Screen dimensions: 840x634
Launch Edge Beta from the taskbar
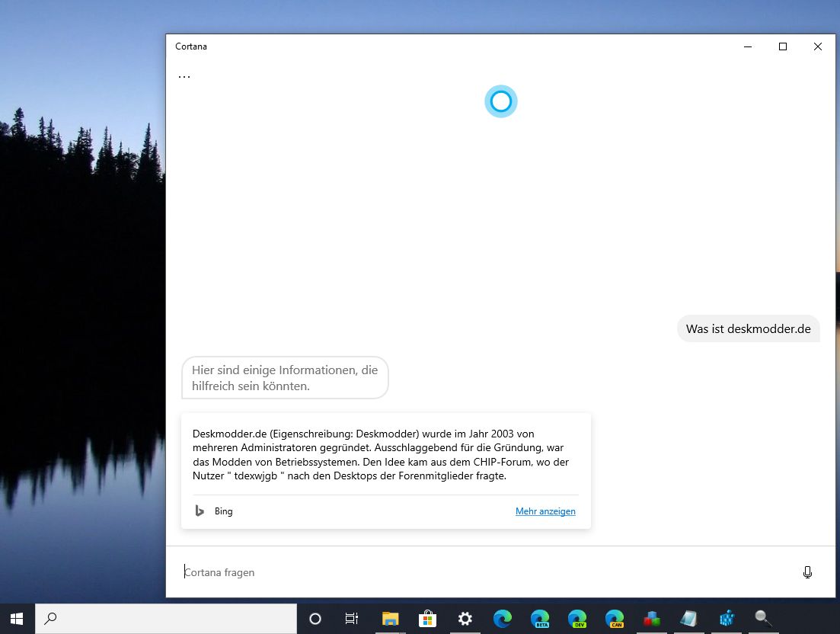540,619
